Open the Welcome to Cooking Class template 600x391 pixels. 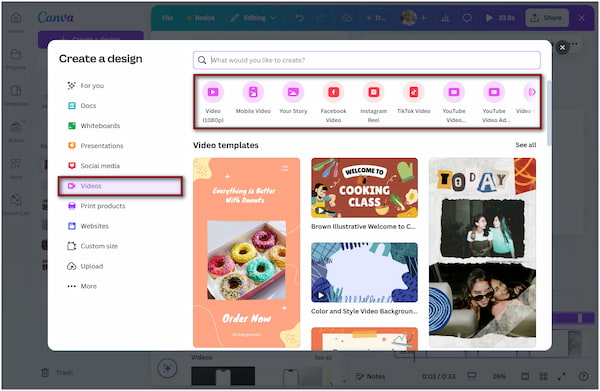364,188
